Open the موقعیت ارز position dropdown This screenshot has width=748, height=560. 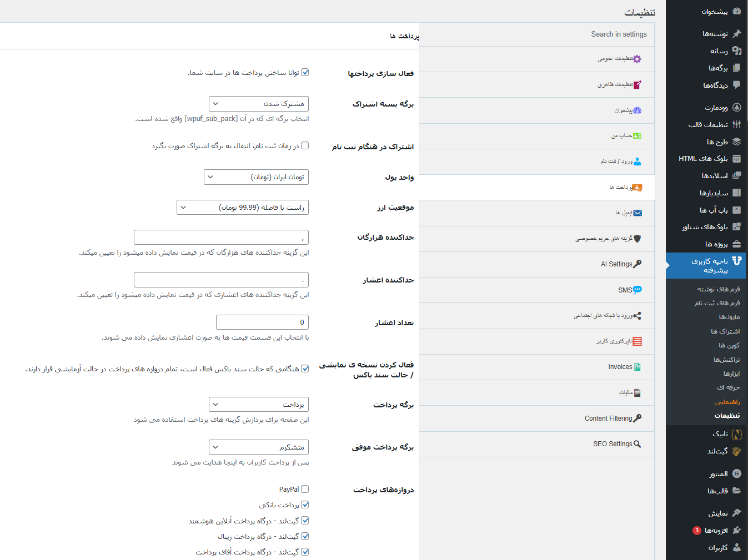[x=243, y=207]
